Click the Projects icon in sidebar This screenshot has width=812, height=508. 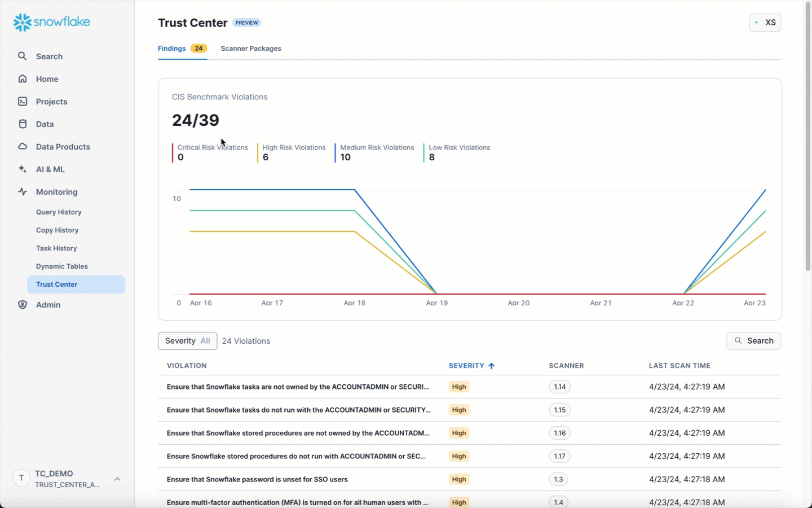[23, 102]
